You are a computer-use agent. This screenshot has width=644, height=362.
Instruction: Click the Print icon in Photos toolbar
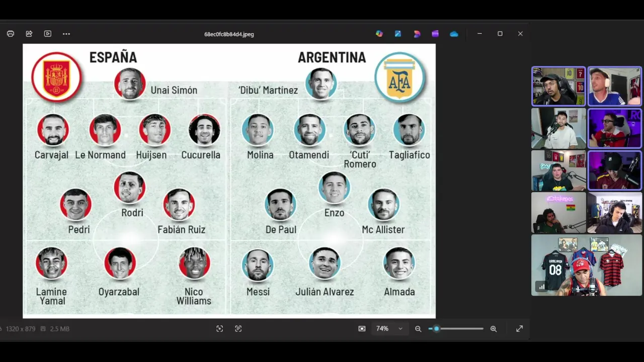11,34
